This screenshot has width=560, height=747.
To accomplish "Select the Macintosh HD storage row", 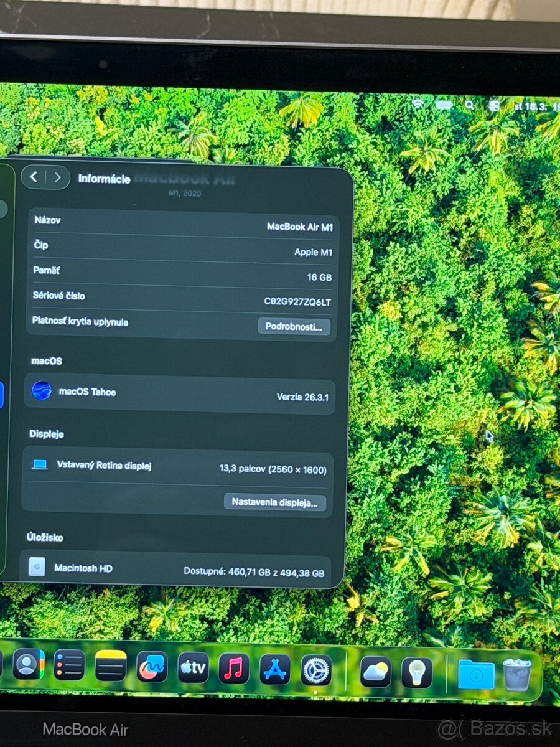I will [x=176, y=569].
